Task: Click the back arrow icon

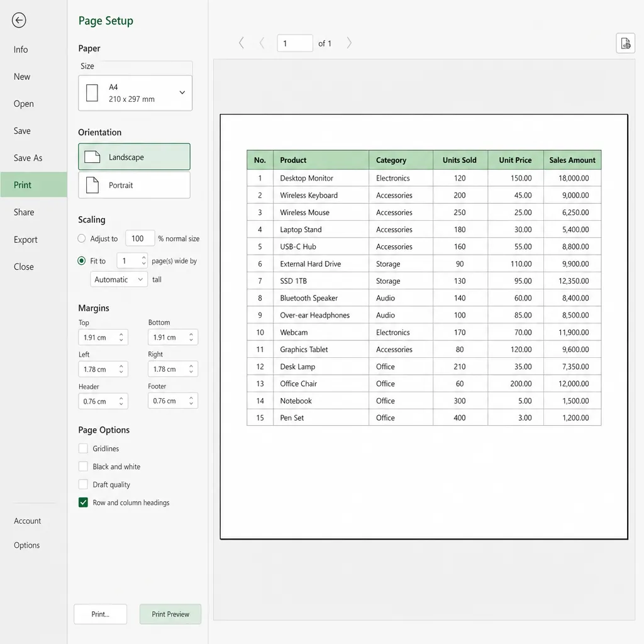Action: click(x=19, y=20)
